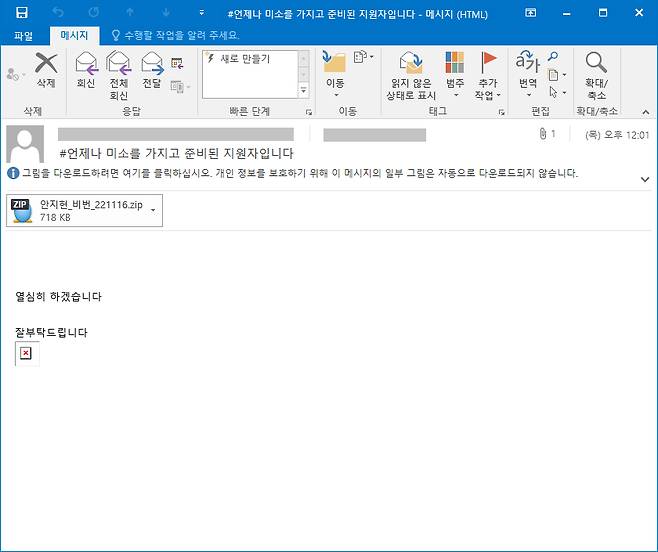Click the Redo icon in quick access toolbar
This screenshot has height=552, width=658.
pos(94,13)
